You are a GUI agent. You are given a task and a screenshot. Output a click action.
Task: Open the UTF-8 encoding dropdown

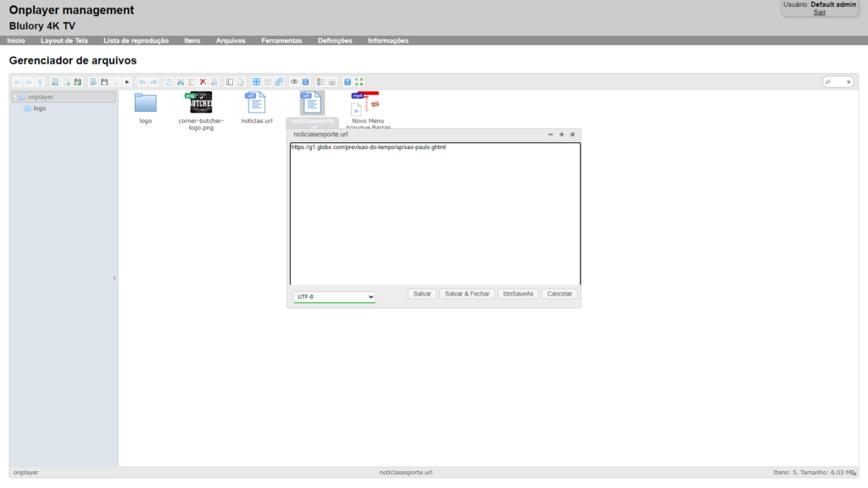pyautogui.click(x=334, y=297)
